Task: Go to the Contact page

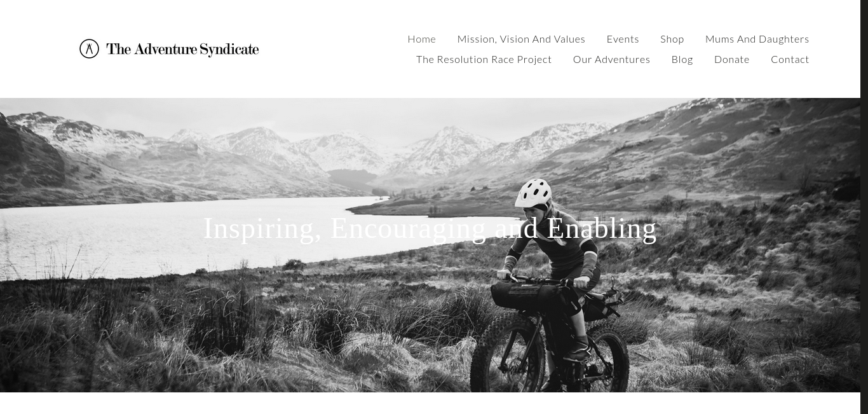Action: coord(790,59)
